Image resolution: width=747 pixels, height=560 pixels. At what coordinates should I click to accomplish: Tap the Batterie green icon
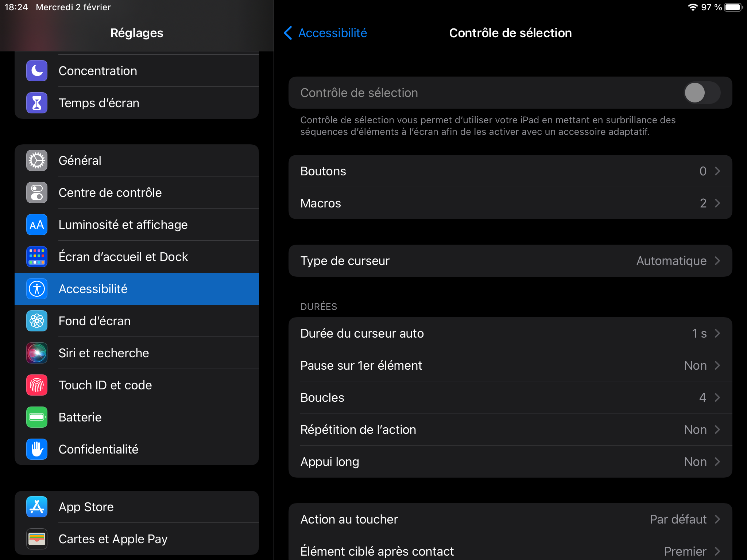pos(37,417)
